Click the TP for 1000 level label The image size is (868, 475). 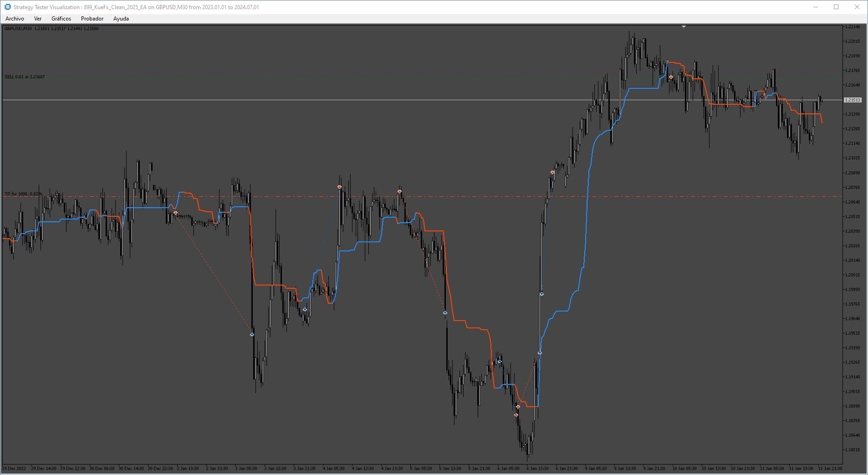[23, 194]
